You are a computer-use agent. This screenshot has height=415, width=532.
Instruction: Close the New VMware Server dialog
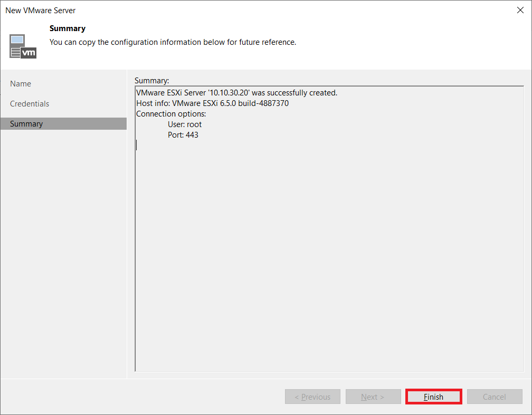520,10
